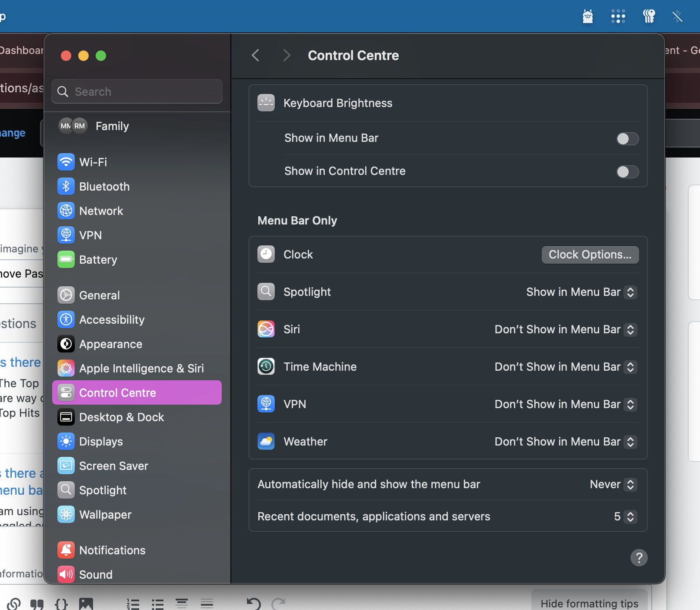
Task: Insert blockquote in background editor toolbar
Action: coord(37,604)
